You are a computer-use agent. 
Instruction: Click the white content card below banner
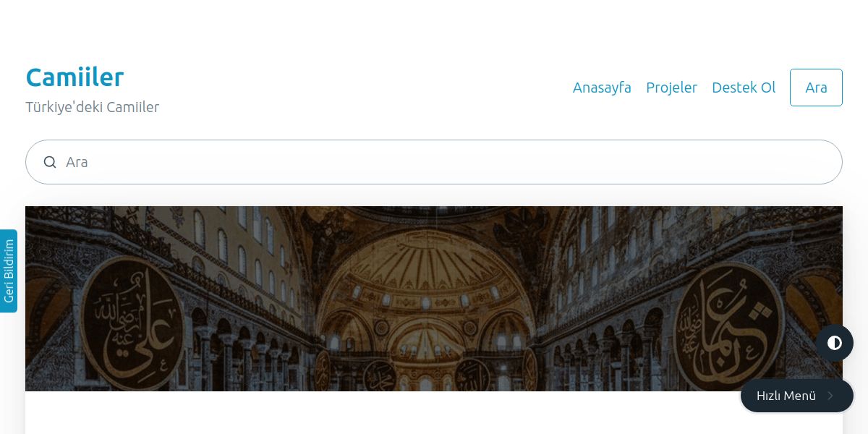coord(434,412)
